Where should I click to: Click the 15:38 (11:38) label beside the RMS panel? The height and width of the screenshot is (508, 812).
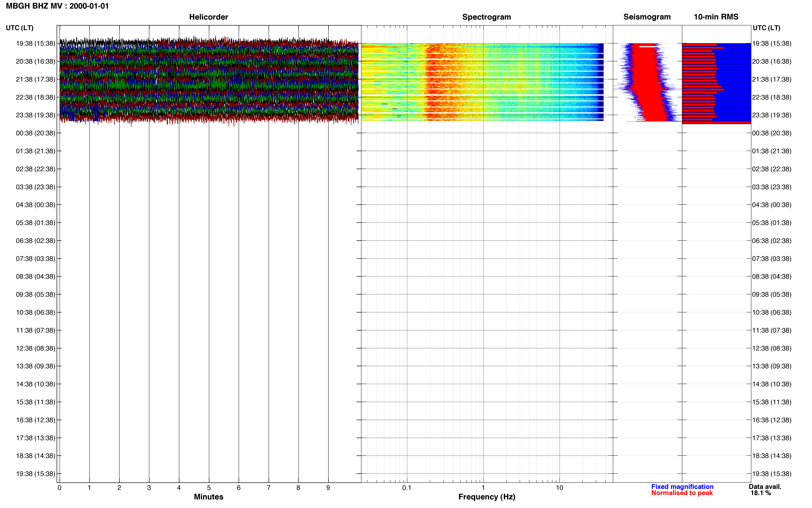(772, 402)
